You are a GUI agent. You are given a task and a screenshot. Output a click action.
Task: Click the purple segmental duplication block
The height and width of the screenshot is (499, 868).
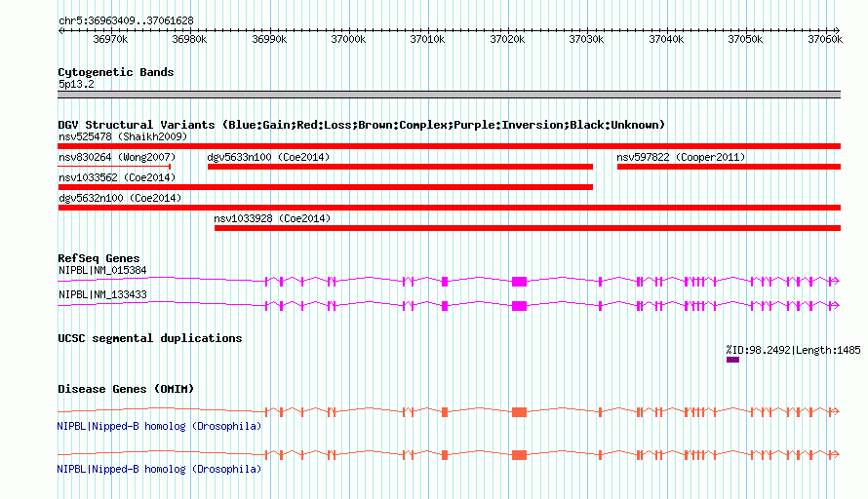pos(733,360)
